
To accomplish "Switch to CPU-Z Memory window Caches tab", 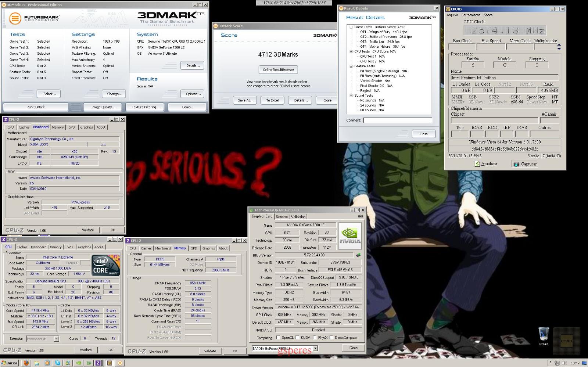I will click(x=146, y=248).
